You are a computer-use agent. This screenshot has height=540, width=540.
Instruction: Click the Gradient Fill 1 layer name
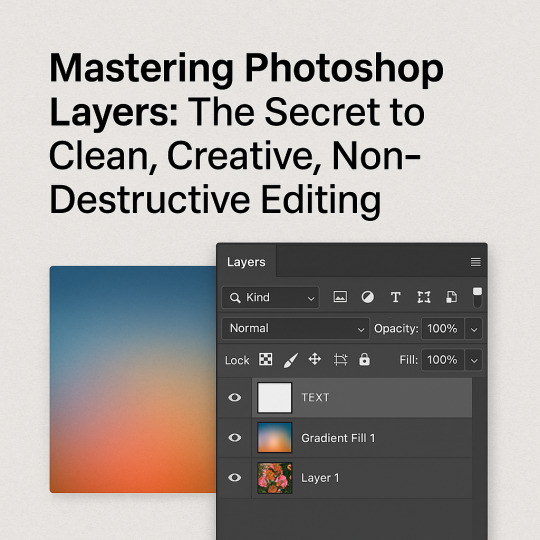tap(338, 438)
